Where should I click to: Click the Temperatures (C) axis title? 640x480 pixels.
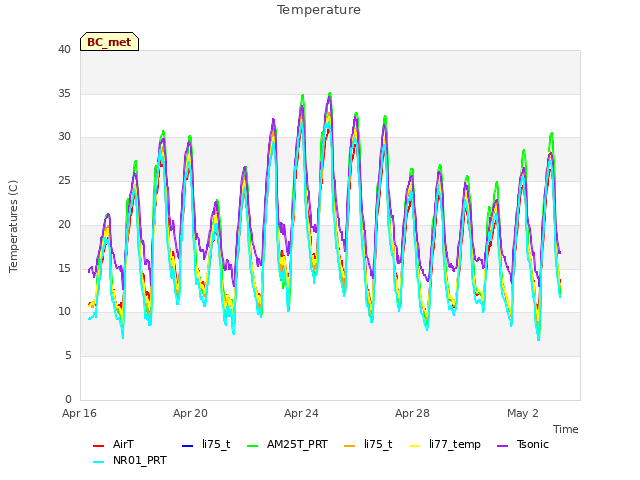[13, 226]
